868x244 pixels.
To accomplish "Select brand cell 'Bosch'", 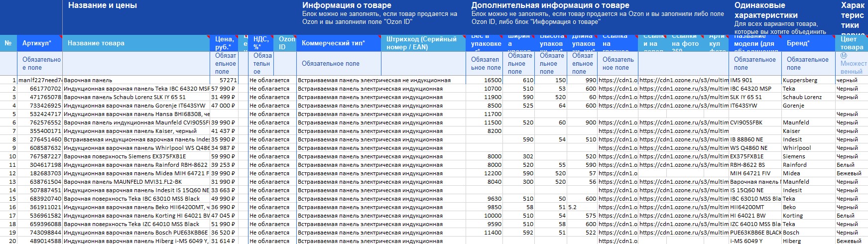I will (x=808, y=233).
